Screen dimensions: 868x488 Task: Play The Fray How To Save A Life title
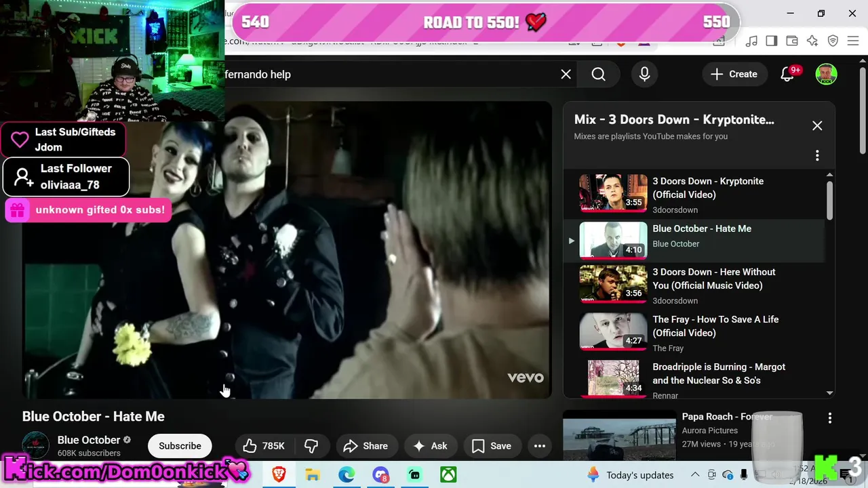(x=715, y=326)
